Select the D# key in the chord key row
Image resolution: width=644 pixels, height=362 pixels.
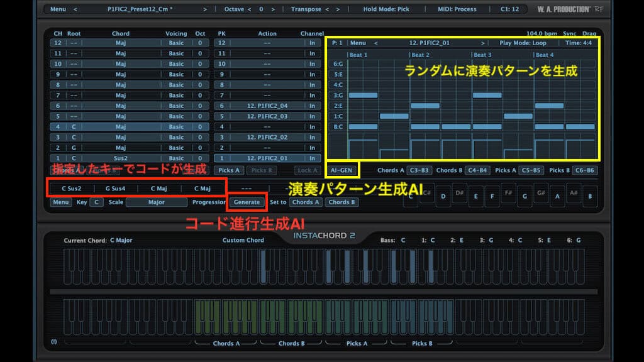pos(459,194)
